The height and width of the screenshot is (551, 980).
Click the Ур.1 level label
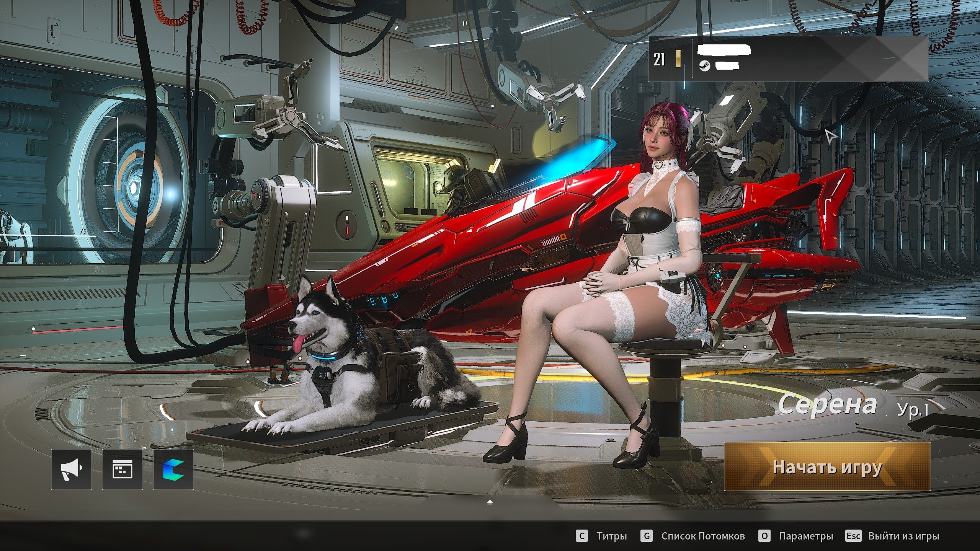pos(913,410)
